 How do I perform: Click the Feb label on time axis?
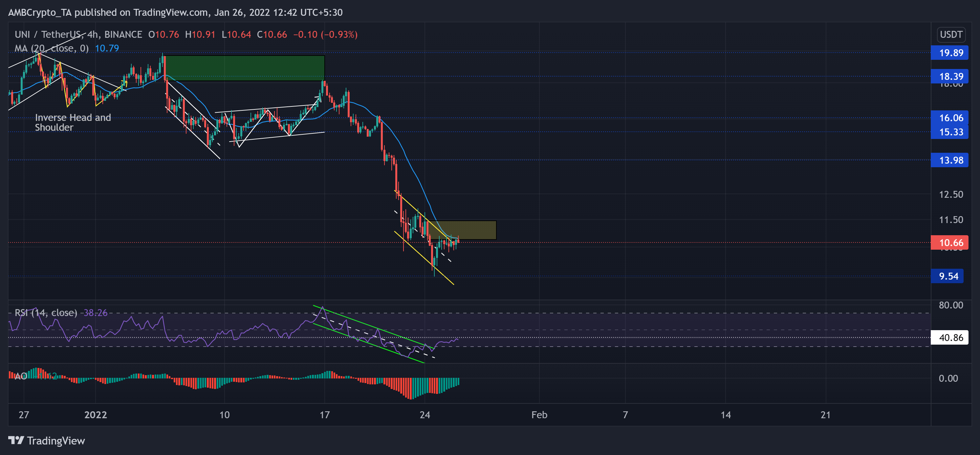click(x=539, y=415)
